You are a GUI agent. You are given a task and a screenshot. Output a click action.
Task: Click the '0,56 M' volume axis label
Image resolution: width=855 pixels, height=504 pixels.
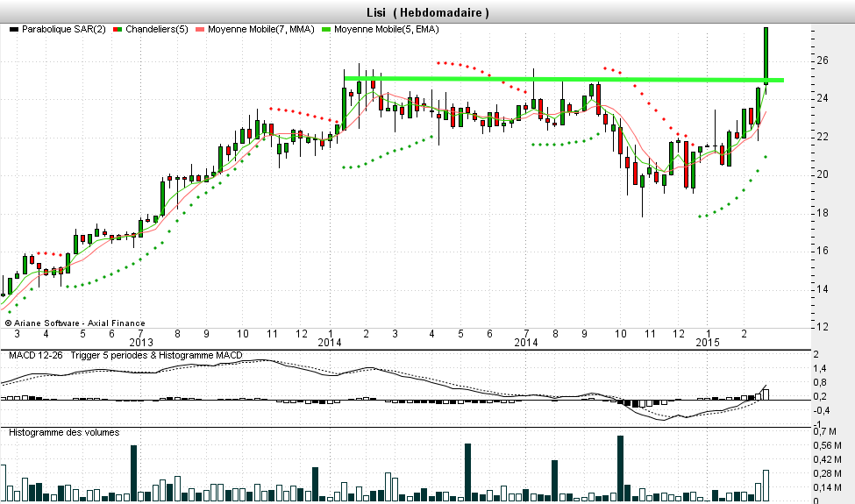[827, 445]
